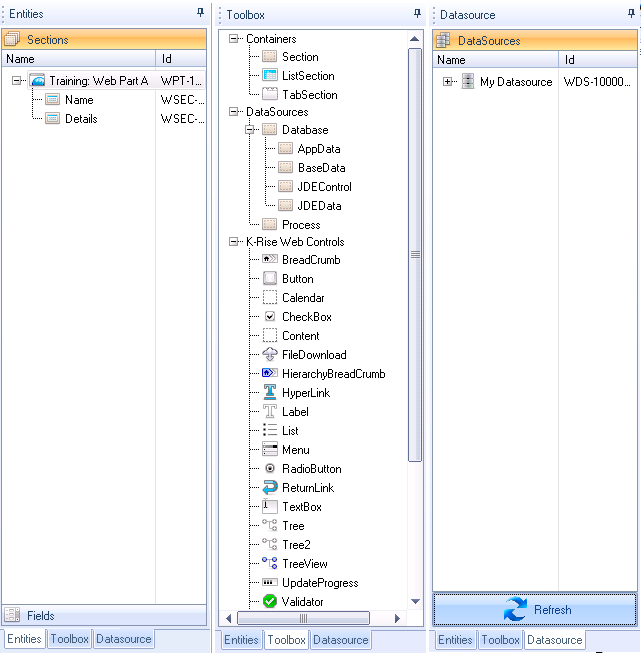This screenshot has height=653, width=641.
Task: Expand the My Datasource node
Action: click(447, 82)
